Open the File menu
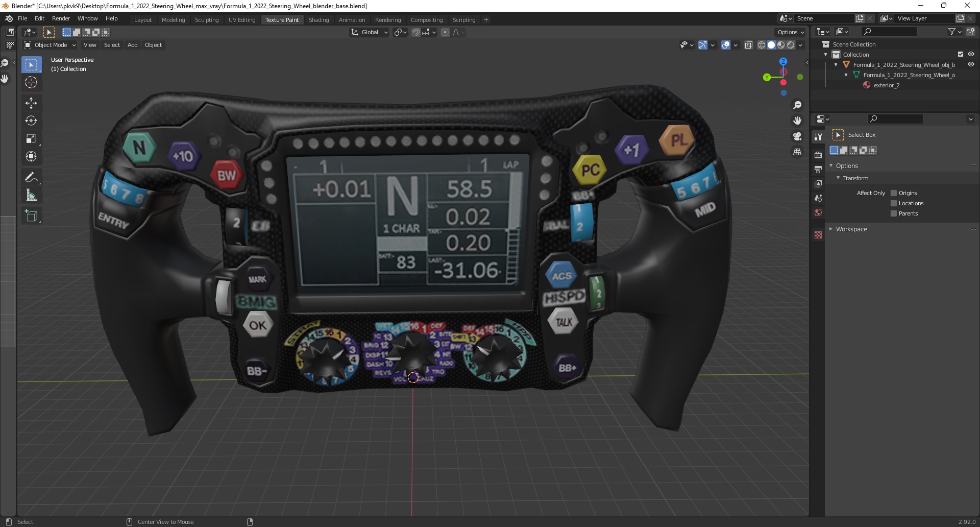 [22, 18]
